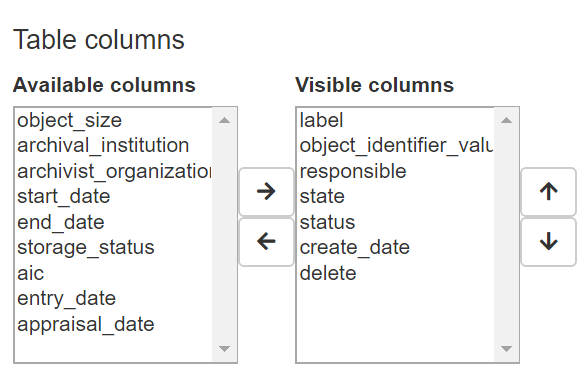Image resolution: width=588 pixels, height=384 pixels.
Task: Click Visible columns scrollbar down arrow
Action: [x=506, y=349]
